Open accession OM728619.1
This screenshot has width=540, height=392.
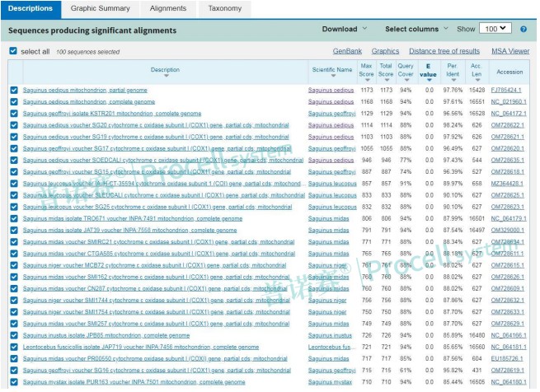click(507, 371)
